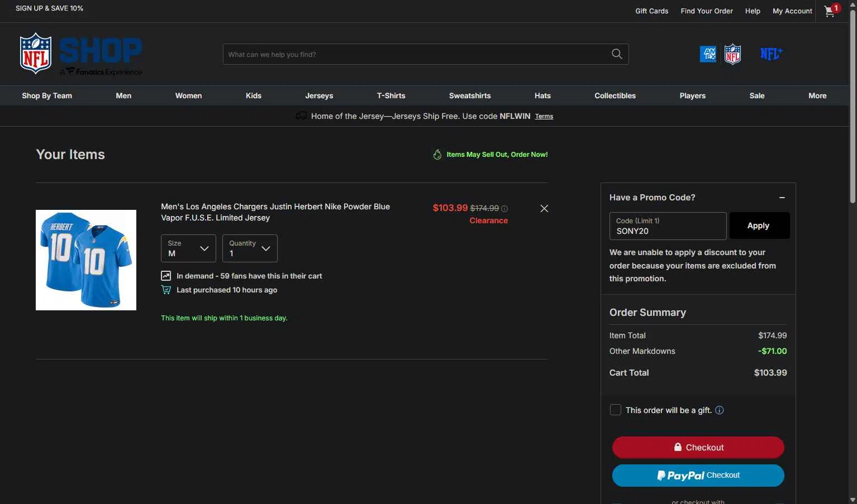Click the page vertical scrollbar
Image resolution: width=857 pixels, height=504 pixels.
(x=853, y=106)
